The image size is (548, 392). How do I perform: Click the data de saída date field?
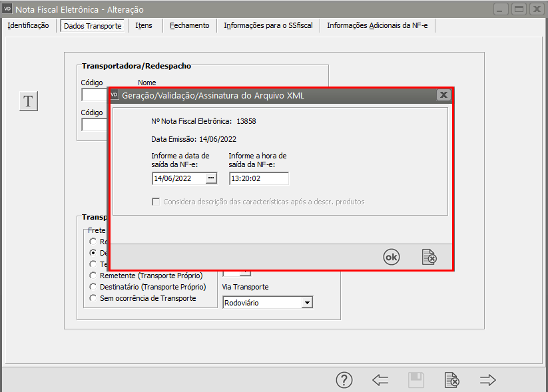pos(178,178)
